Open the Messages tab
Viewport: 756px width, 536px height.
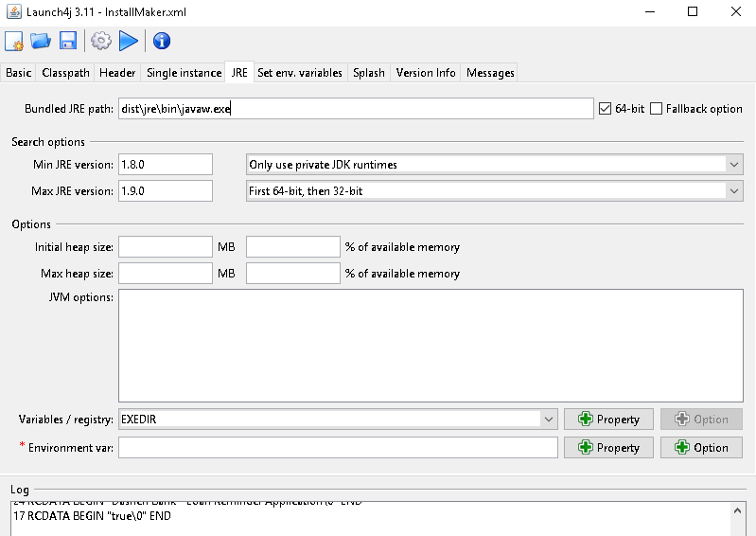(x=490, y=73)
